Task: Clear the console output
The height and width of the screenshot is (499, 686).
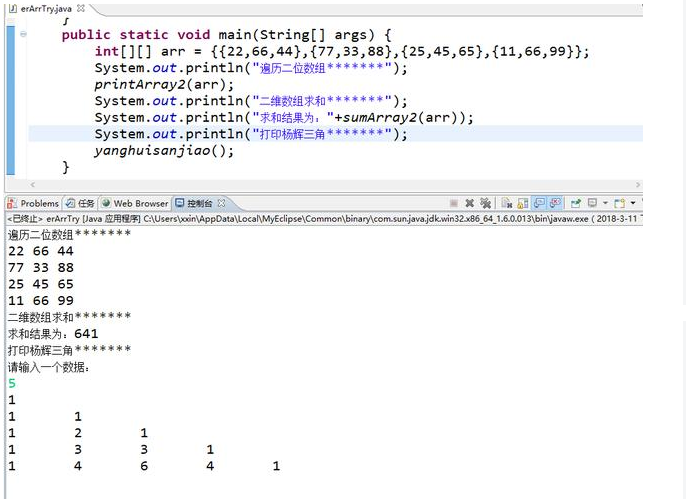Action: [507, 203]
